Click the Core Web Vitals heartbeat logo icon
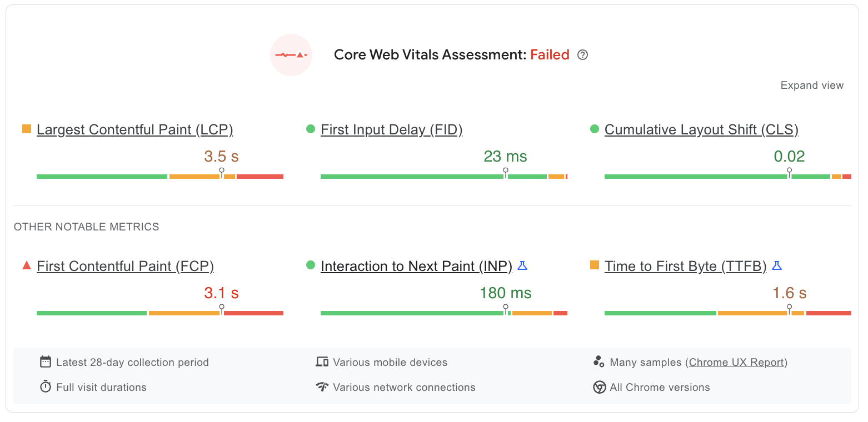This screenshot has width=868, height=422. pos(291,54)
